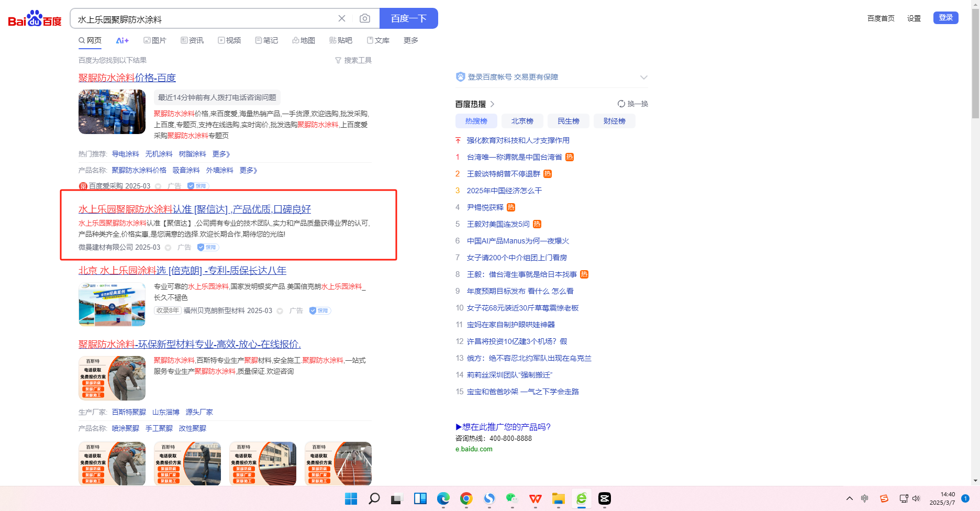Expand the login security notice chevron
980x511 pixels.
[643, 77]
